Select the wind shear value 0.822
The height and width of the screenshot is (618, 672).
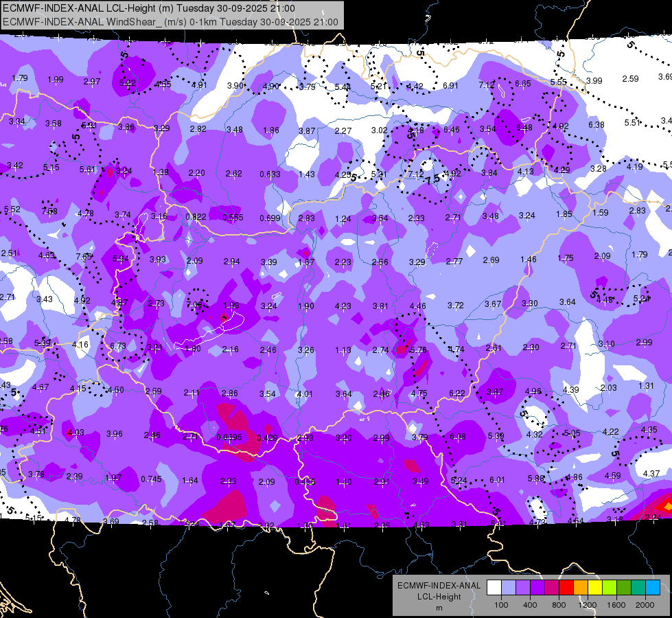point(196,217)
